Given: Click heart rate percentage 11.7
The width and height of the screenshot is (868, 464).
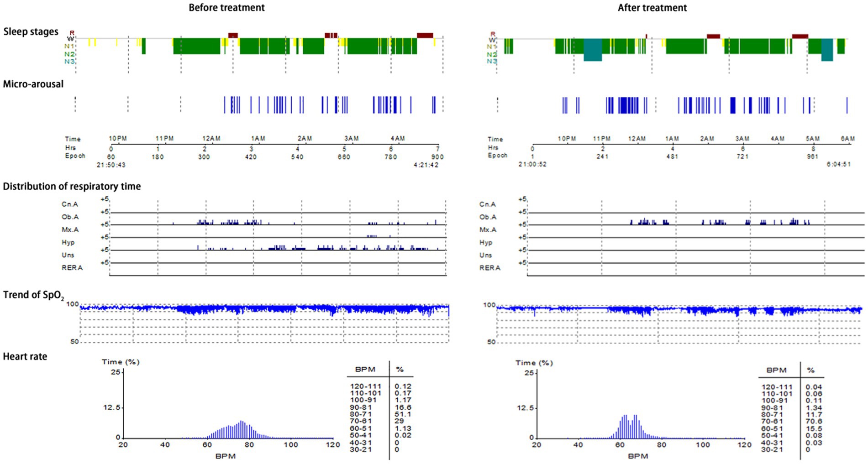Looking at the screenshot, I should (814, 415).
